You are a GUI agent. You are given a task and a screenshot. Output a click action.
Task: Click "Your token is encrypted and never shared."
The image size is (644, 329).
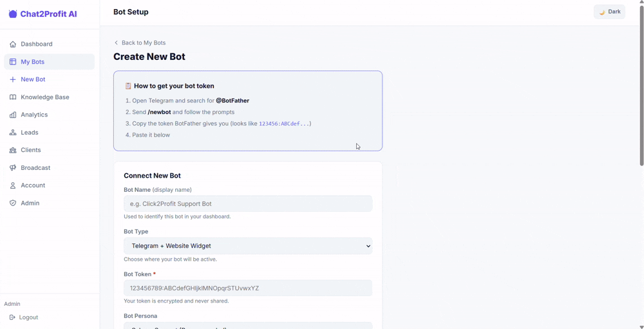pos(176,301)
